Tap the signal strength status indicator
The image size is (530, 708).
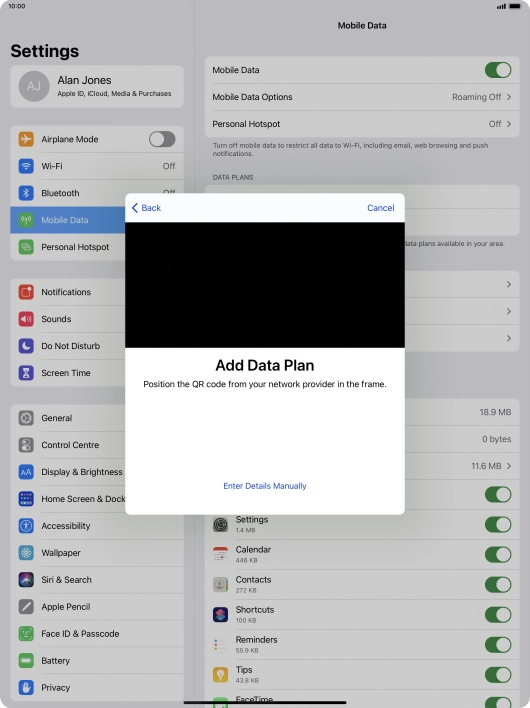[x=501, y=6]
